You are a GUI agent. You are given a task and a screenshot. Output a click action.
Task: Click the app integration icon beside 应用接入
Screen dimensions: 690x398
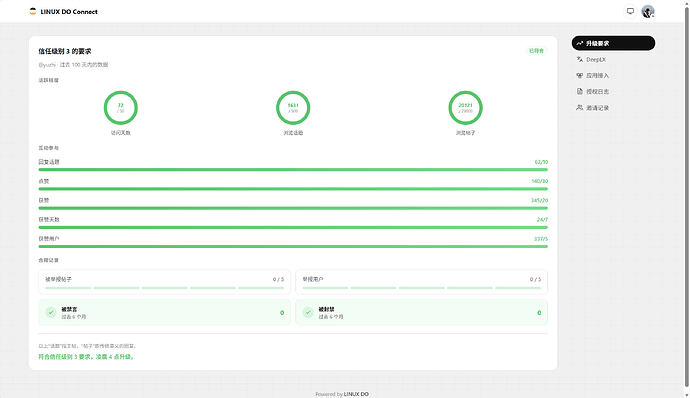click(x=580, y=75)
